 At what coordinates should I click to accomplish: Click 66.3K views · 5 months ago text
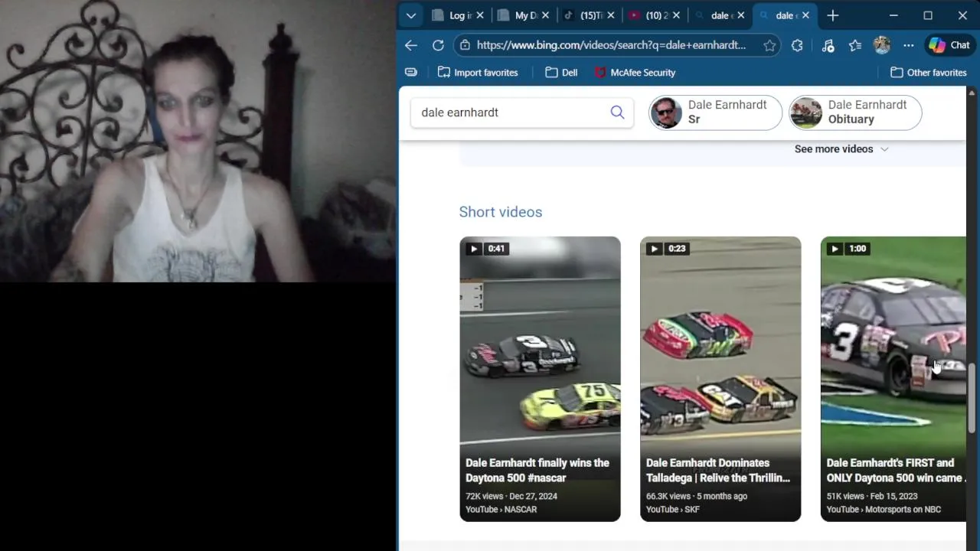(x=697, y=496)
